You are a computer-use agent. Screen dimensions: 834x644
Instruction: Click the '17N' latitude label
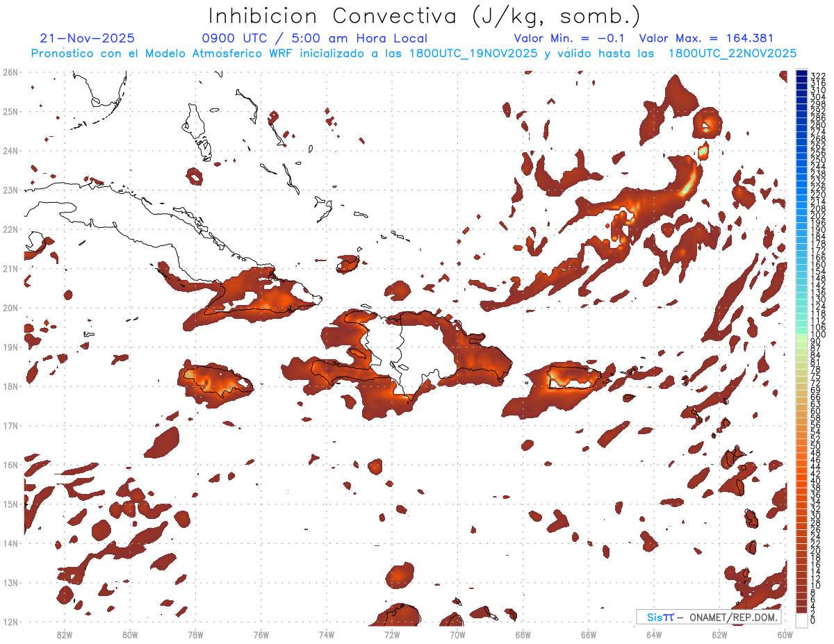(x=10, y=425)
